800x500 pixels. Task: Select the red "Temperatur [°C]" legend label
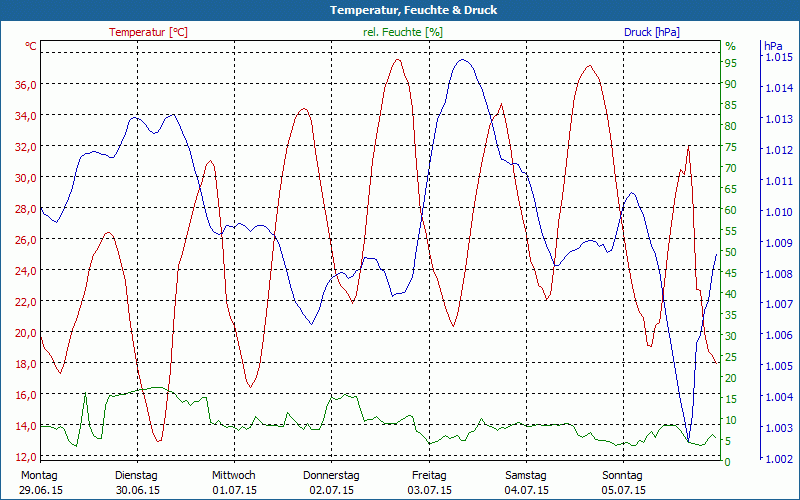[x=148, y=32]
